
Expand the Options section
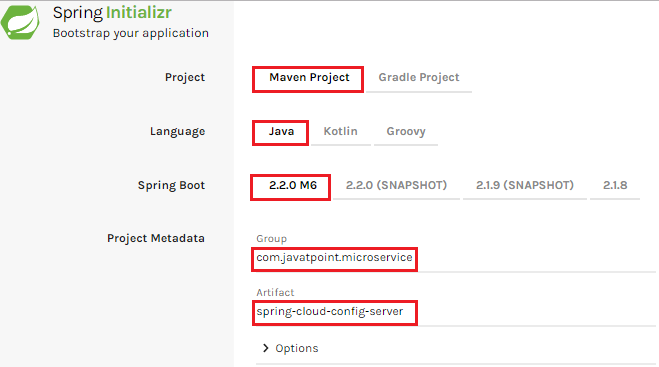pos(296,348)
